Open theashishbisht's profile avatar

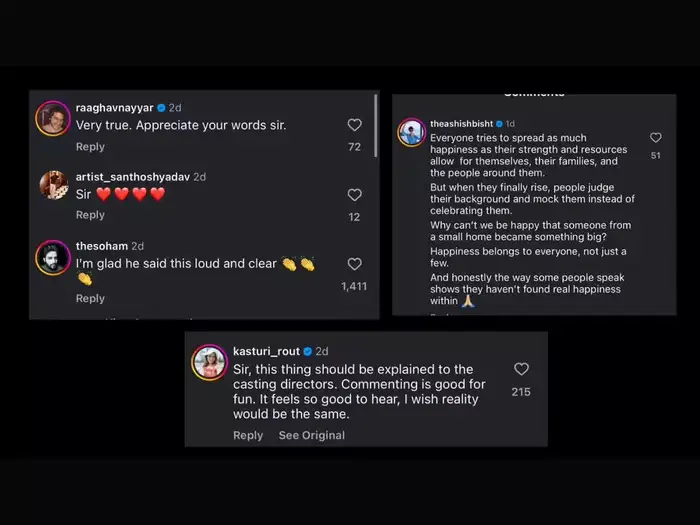pyautogui.click(x=411, y=131)
